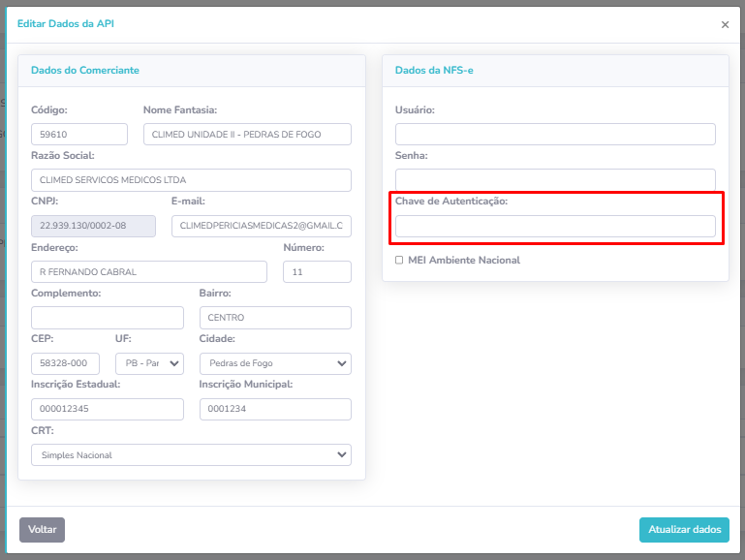The image size is (745, 560).
Task: Click the Código field with 59610
Action: coord(79,135)
